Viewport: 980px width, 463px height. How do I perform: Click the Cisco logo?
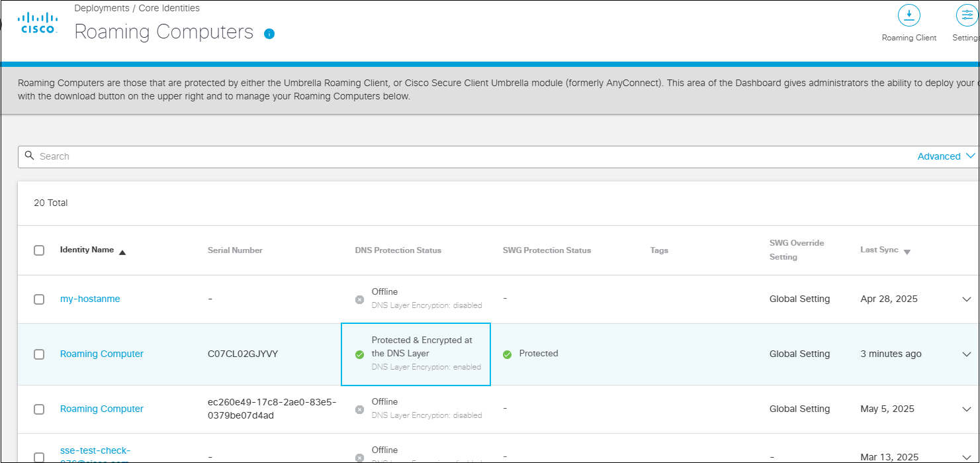click(x=38, y=23)
